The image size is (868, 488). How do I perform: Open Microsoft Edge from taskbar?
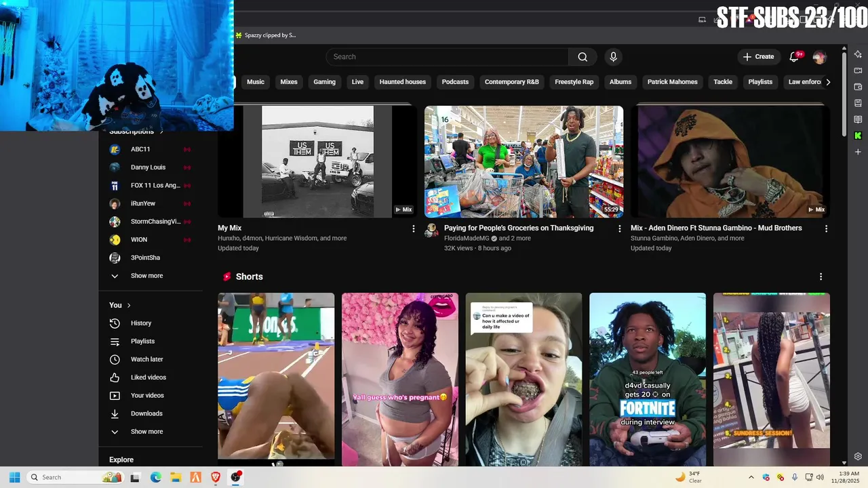[x=155, y=477]
